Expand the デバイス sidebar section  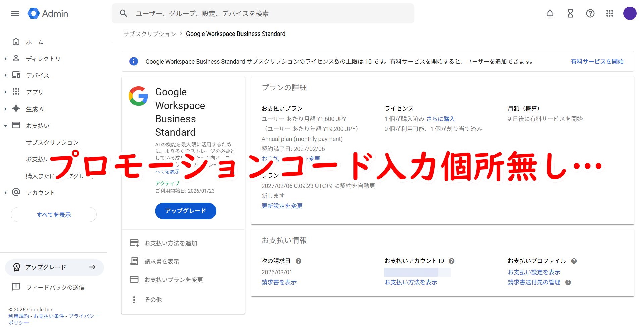point(5,75)
